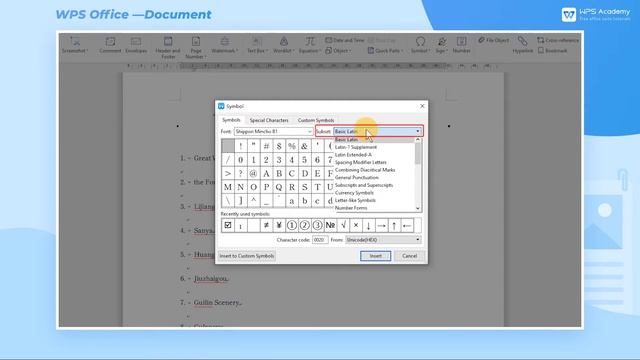
Task: Select Currency Symbols subset
Action: coord(354,193)
